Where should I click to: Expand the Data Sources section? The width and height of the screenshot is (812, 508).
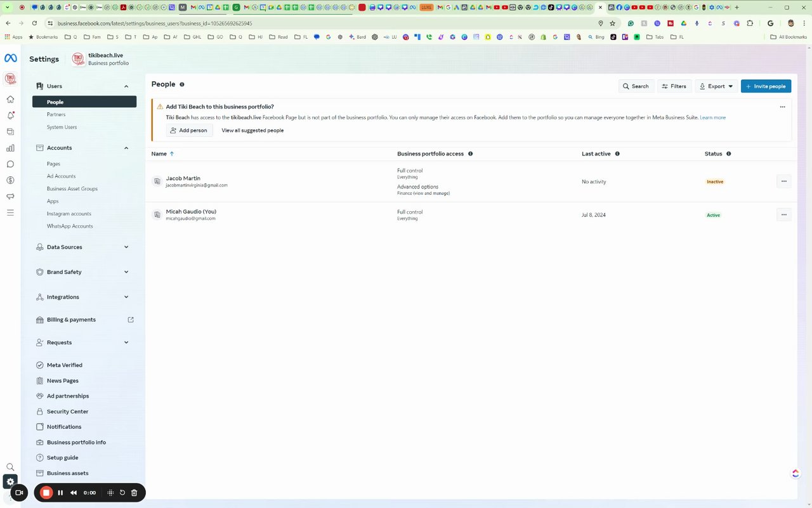pos(126,247)
